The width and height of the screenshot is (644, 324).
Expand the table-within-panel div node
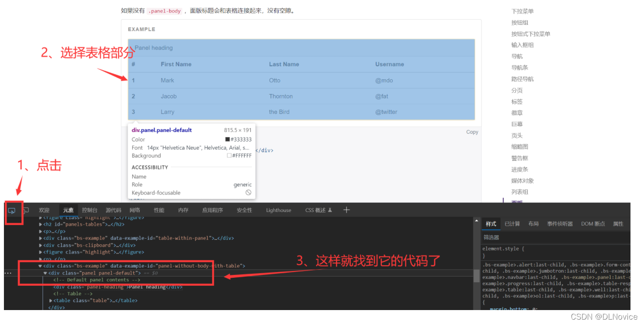(x=41, y=238)
